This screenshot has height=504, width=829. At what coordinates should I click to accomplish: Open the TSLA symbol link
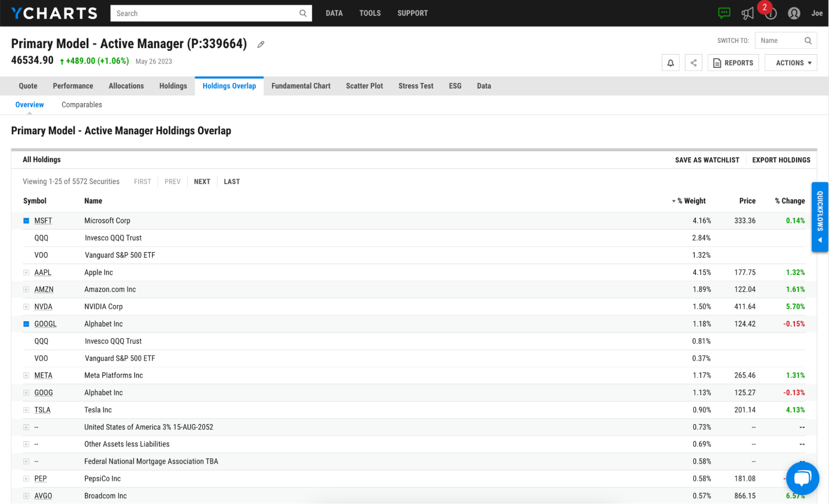[x=42, y=410]
